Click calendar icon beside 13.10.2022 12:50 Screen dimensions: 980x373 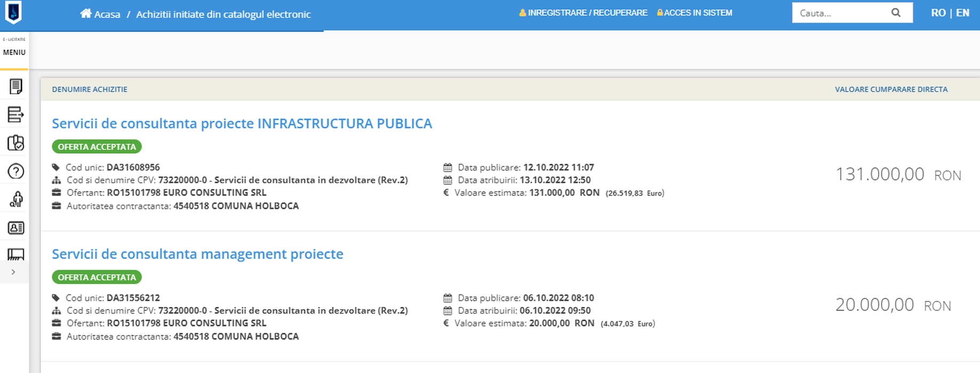tap(448, 180)
